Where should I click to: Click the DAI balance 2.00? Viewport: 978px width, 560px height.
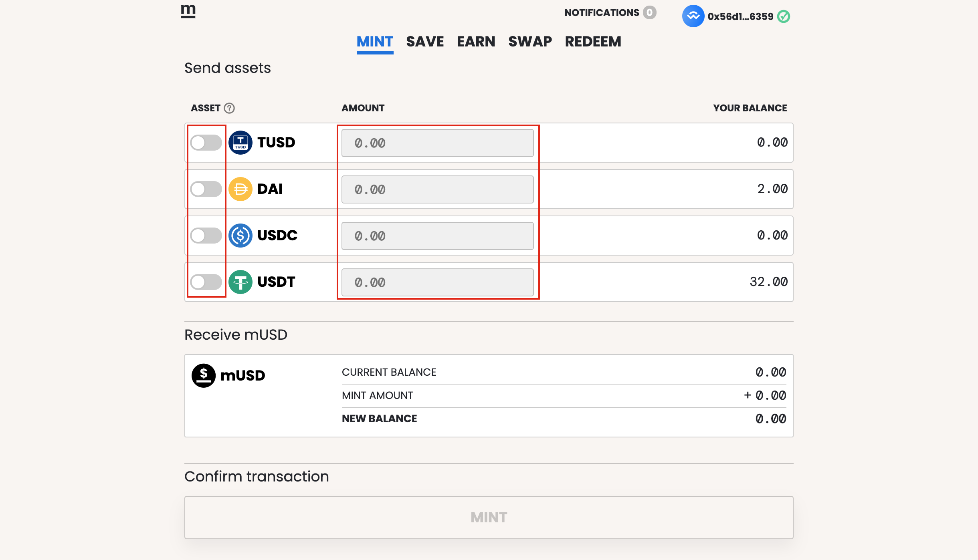click(x=772, y=189)
